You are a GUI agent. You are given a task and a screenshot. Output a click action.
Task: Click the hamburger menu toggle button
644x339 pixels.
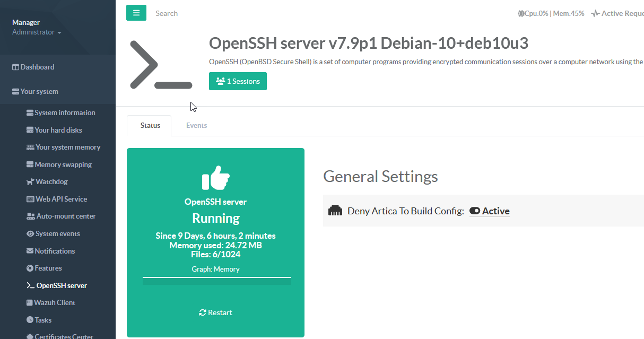click(136, 13)
